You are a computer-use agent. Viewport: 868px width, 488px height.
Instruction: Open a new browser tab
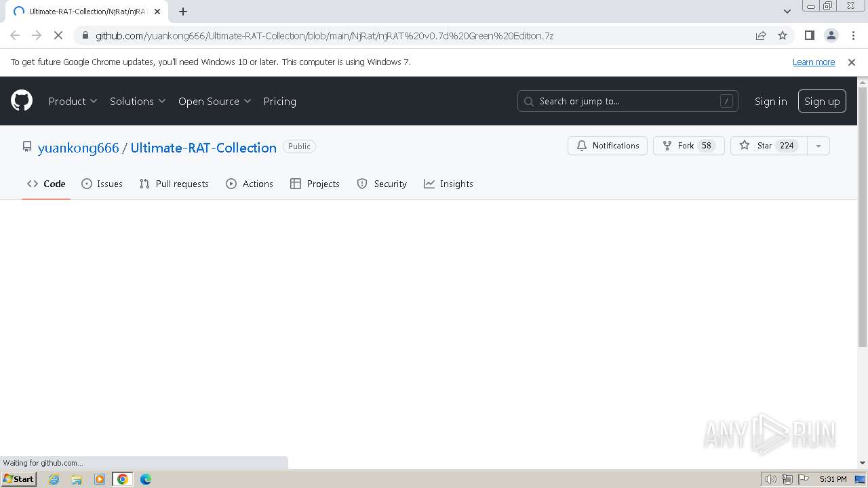183,12
